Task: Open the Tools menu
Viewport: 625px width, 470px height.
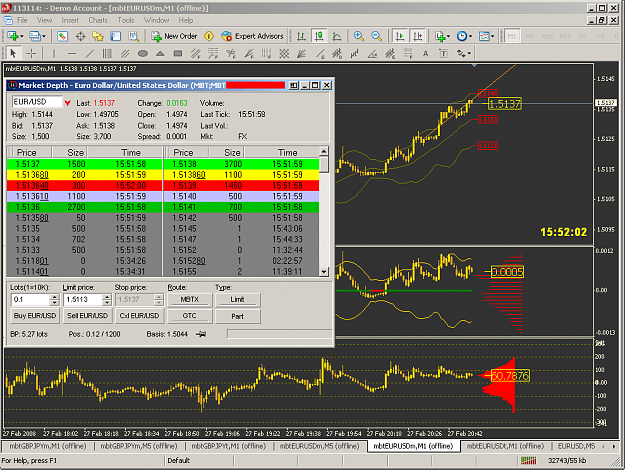Action: (x=126, y=20)
